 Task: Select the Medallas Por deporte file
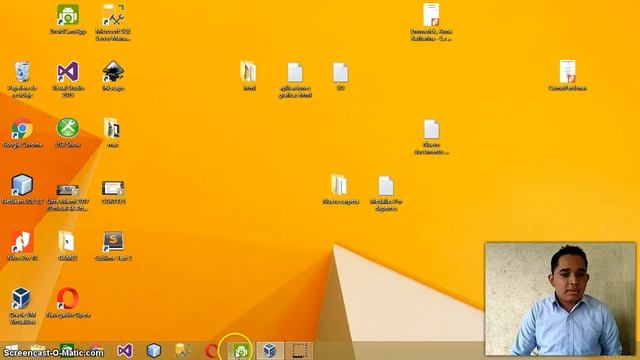(386, 193)
